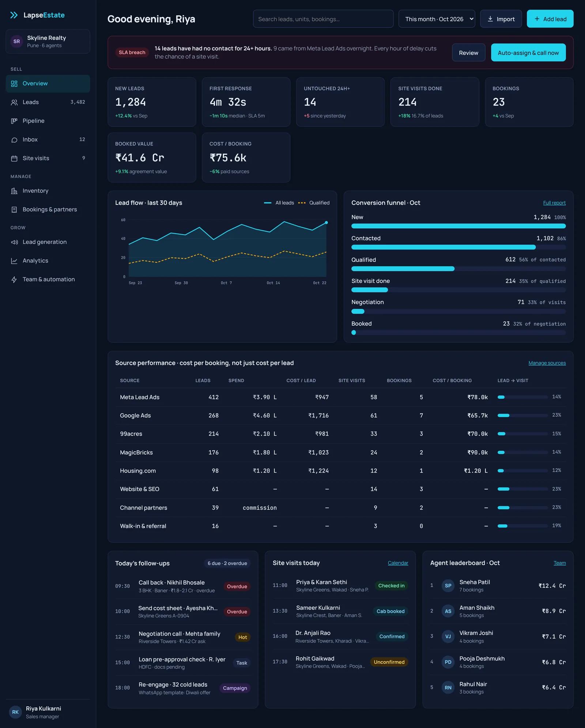
Task: Click the Add lead button
Action: click(550, 19)
